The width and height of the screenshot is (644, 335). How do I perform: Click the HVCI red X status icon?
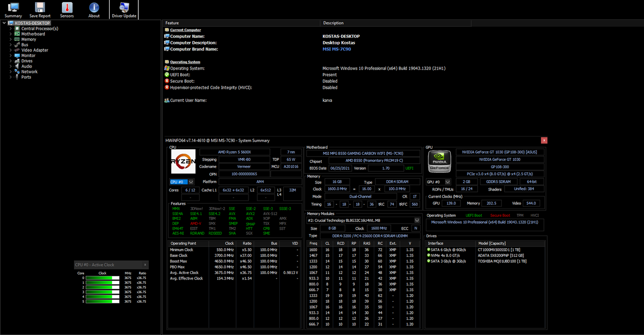click(x=167, y=87)
